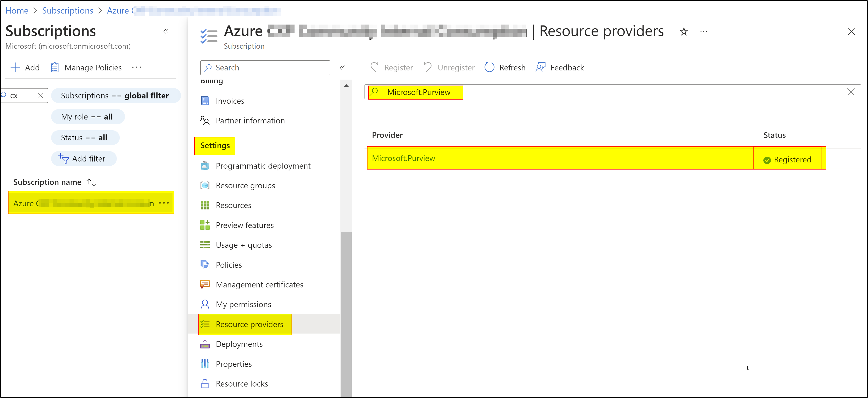Open Policies menu item

click(x=228, y=265)
